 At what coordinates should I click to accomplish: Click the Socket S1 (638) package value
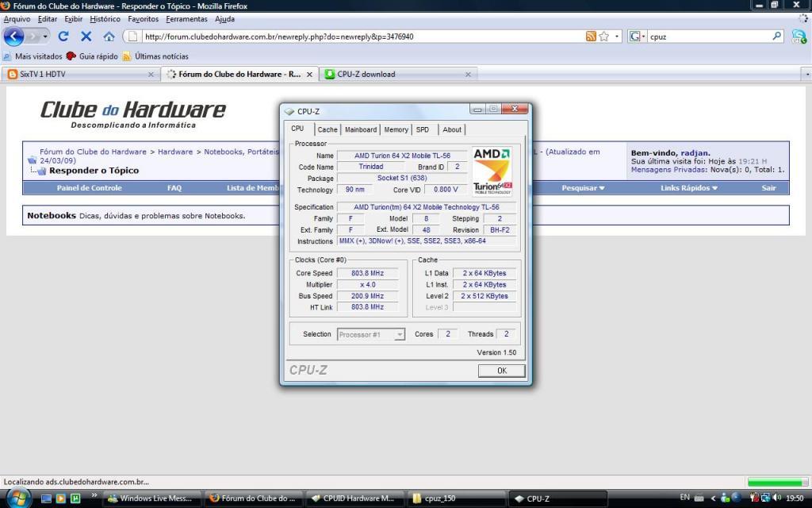402,178
